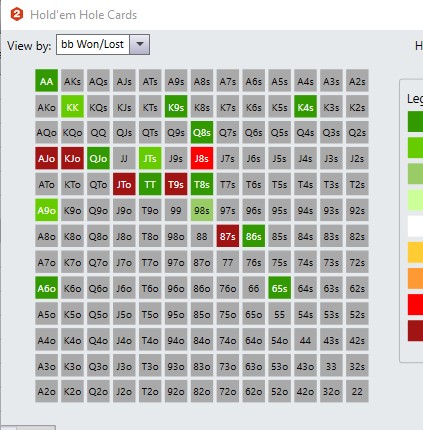Select the 65s cell

point(279,288)
